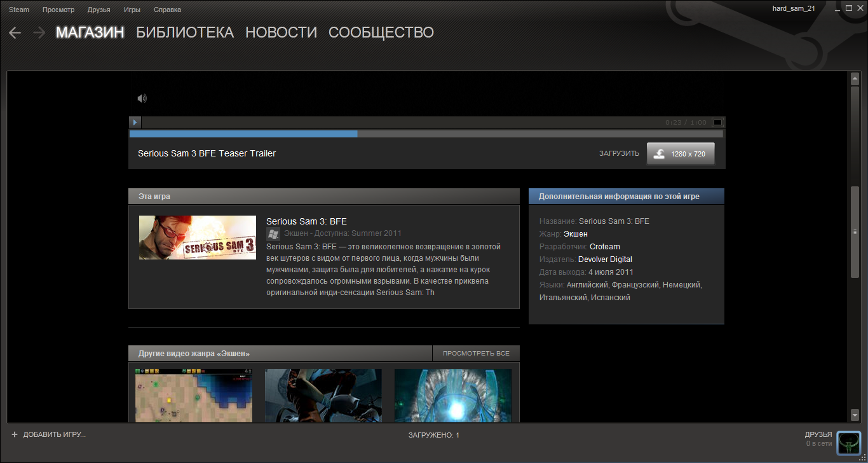Go forward with the right arrow
The image size is (868, 463).
(x=39, y=32)
